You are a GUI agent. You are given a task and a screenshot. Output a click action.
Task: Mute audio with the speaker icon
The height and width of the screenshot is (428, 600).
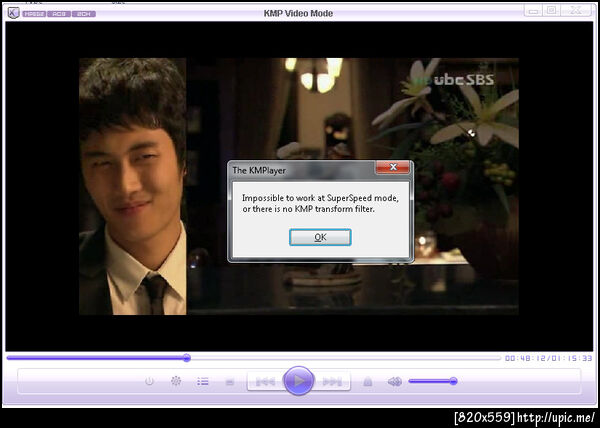(395, 381)
